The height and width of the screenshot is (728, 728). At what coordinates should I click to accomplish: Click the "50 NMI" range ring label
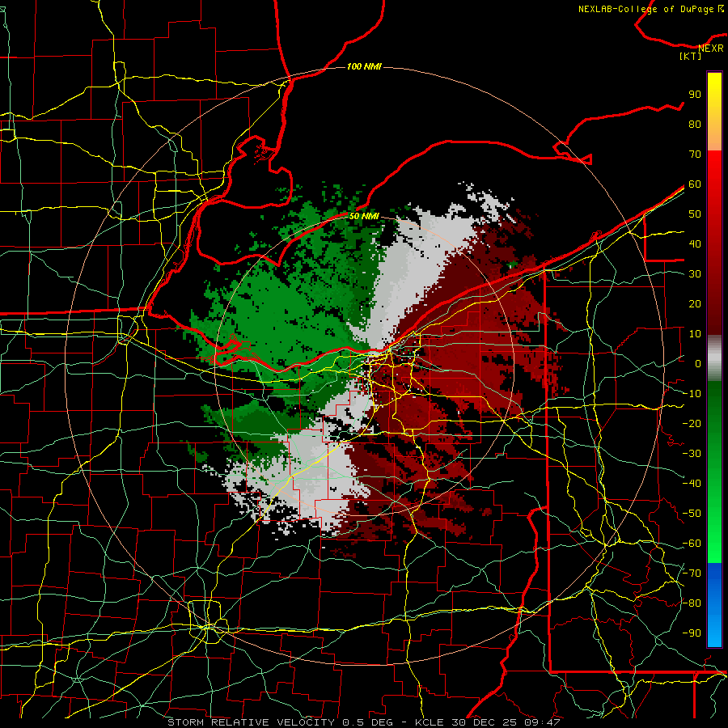click(x=364, y=216)
